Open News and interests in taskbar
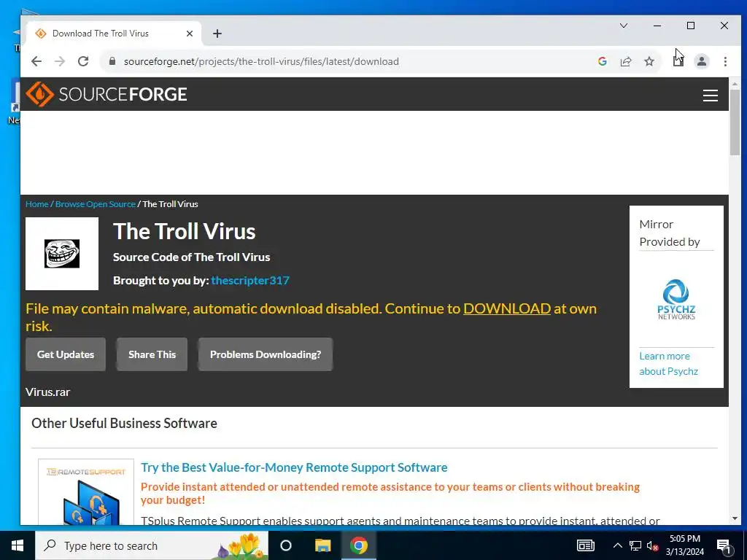Viewport: 747px width, 560px height. point(586,545)
